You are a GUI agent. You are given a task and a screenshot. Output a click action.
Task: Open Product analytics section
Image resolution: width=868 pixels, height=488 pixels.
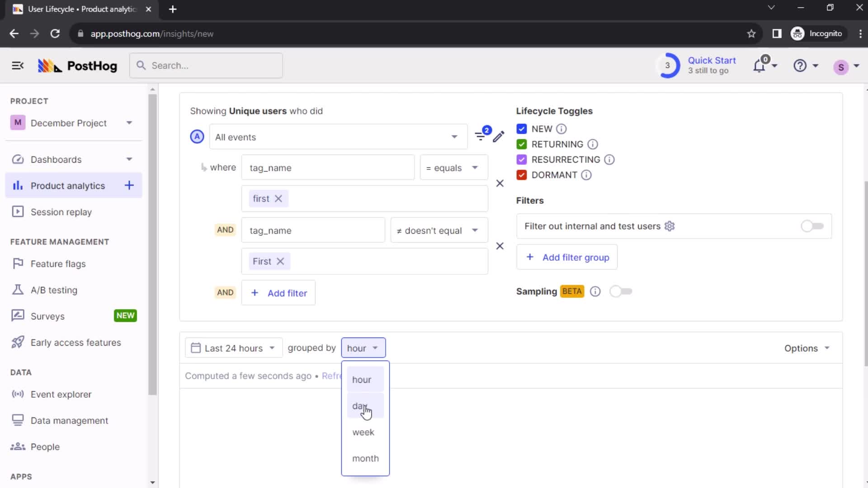tap(67, 185)
